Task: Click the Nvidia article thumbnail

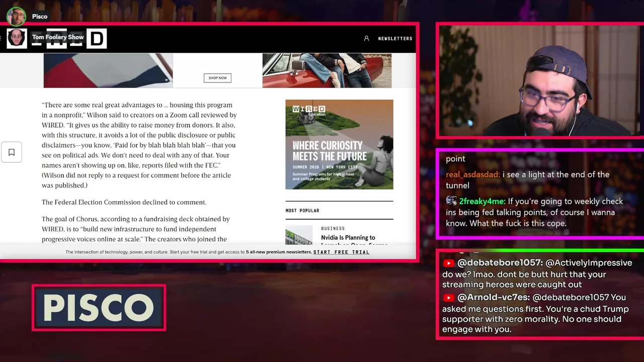Action: point(299,235)
